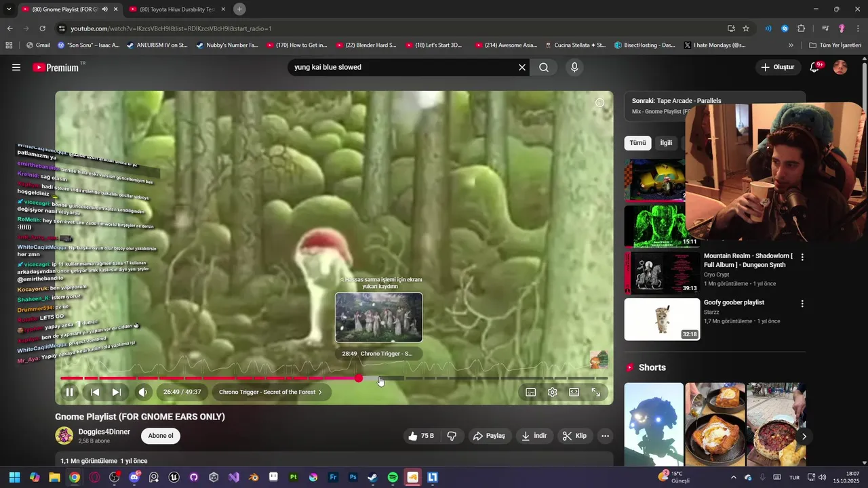Clear the search box with the X
The image size is (868, 488).
pyautogui.click(x=522, y=67)
